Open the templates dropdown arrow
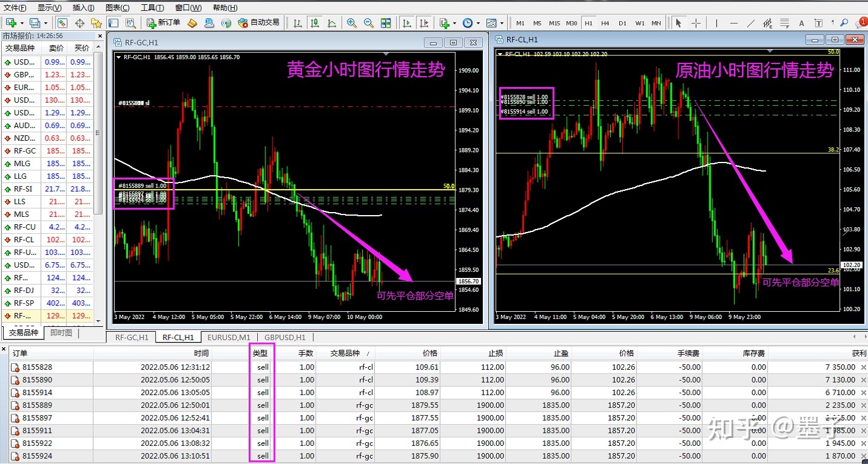The image size is (868, 464). point(502,24)
